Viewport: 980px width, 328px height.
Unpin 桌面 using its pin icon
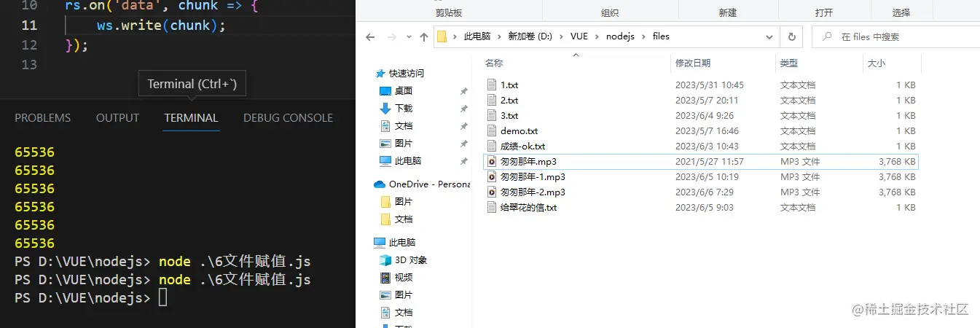(463, 91)
